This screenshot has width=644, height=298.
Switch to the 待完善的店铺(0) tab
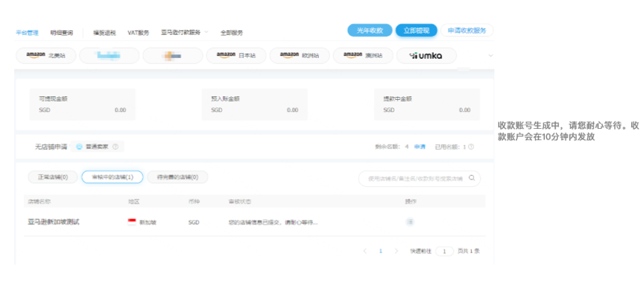tap(178, 177)
